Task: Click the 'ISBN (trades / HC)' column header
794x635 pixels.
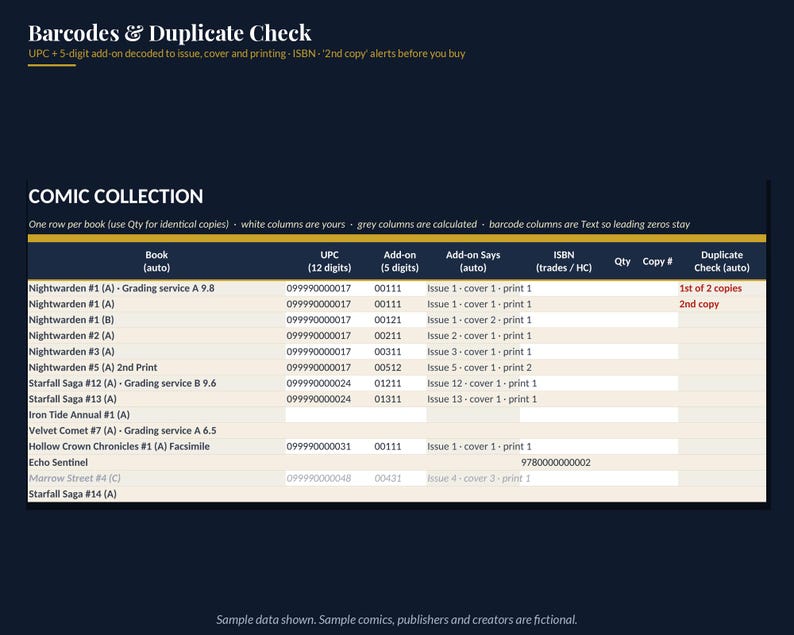Action: [564, 261]
